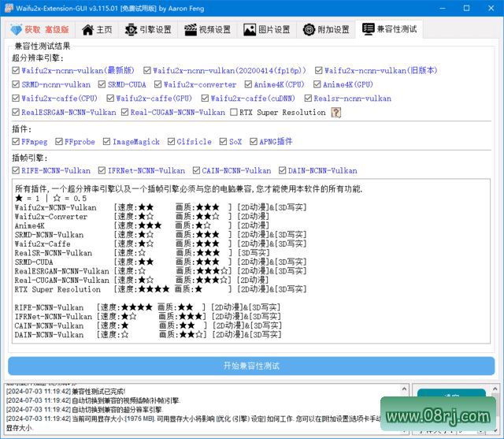The width and height of the screenshot is (504, 439).
Task: Open the 获取 高级版 premium tab
Action: 40,30
